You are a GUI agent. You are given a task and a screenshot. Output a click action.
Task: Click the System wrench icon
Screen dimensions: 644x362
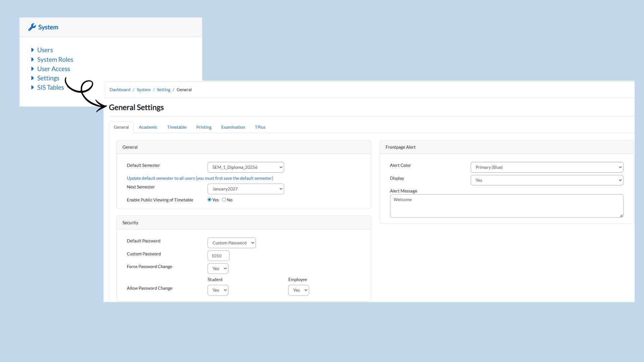[x=32, y=27]
